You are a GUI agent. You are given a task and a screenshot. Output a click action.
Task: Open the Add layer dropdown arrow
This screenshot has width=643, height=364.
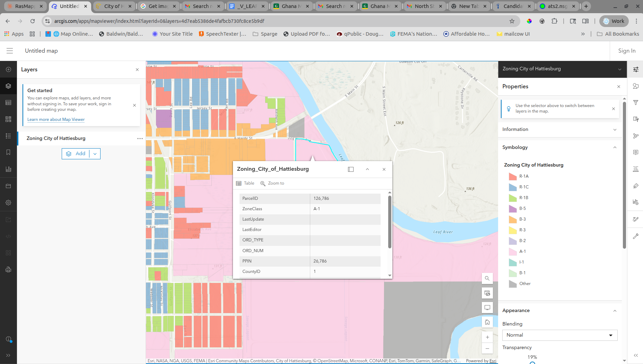(x=95, y=154)
